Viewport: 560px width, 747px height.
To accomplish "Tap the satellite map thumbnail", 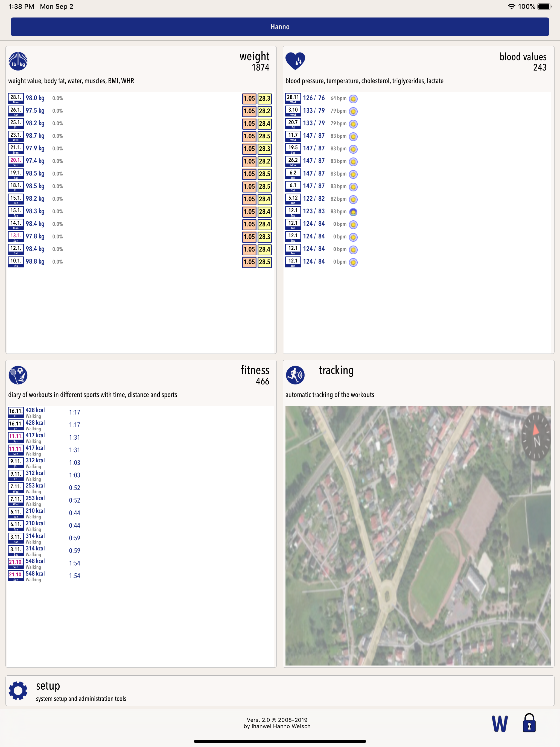I will pos(418,535).
